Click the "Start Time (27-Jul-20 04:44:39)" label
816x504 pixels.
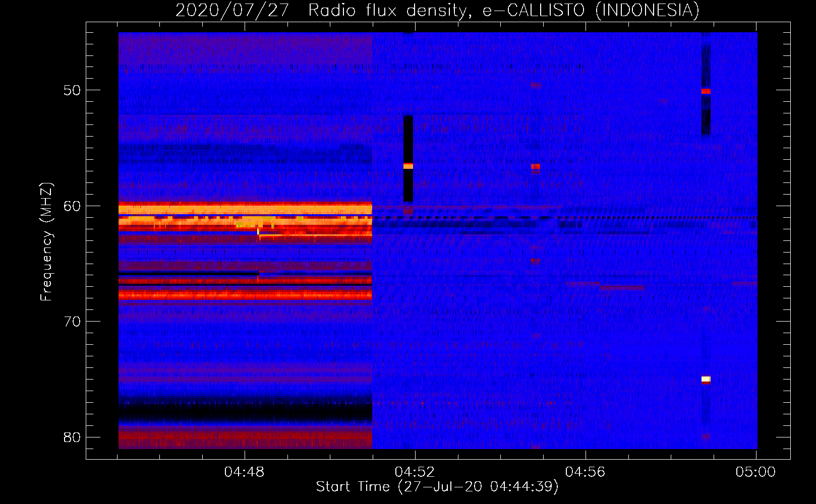coord(437,487)
